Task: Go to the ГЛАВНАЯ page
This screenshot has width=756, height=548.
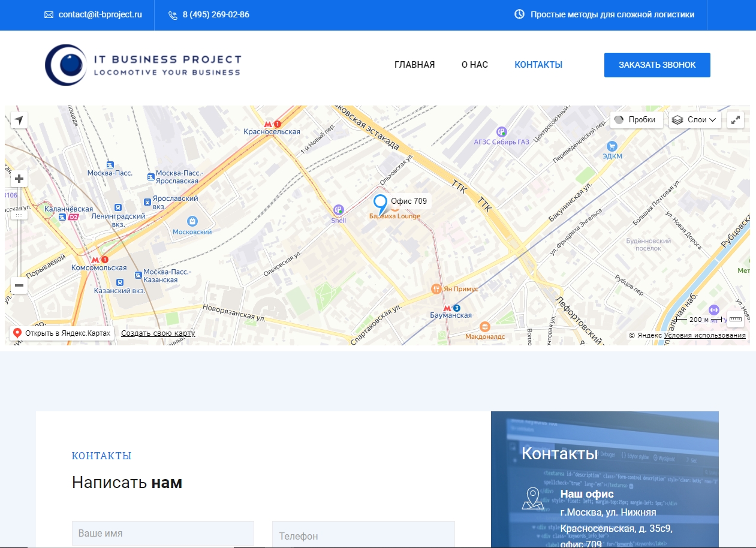Action: [415, 65]
